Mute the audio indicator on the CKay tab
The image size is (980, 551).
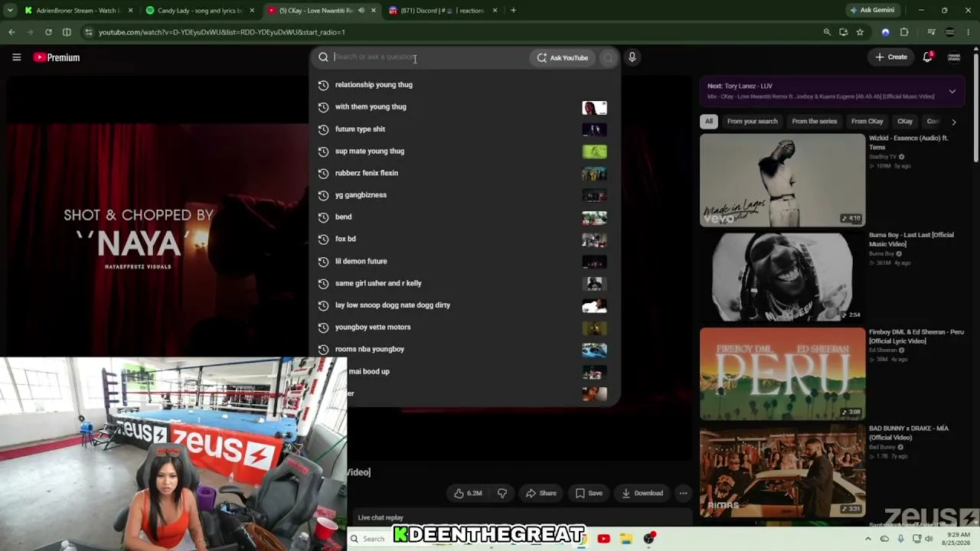point(361,11)
